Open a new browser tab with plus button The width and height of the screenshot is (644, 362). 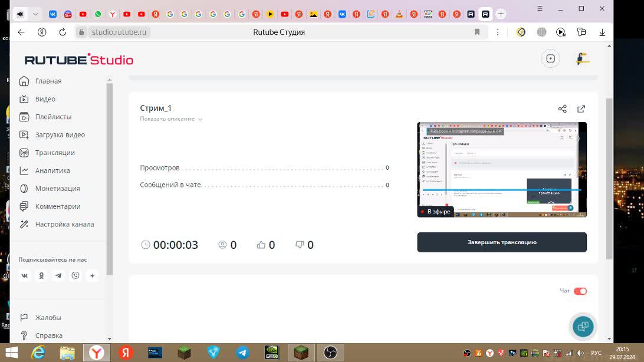[501, 14]
